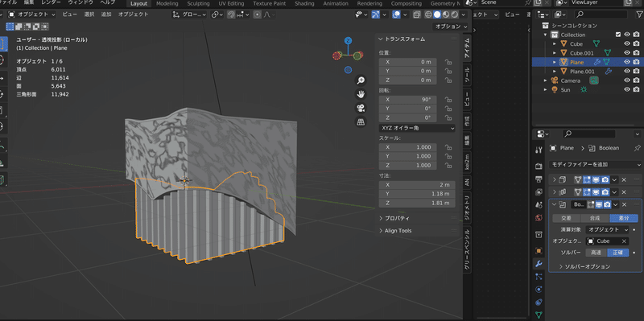Open the Tool properties tab icon
This screenshot has width=644, height=321.
(x=539, y=150)
